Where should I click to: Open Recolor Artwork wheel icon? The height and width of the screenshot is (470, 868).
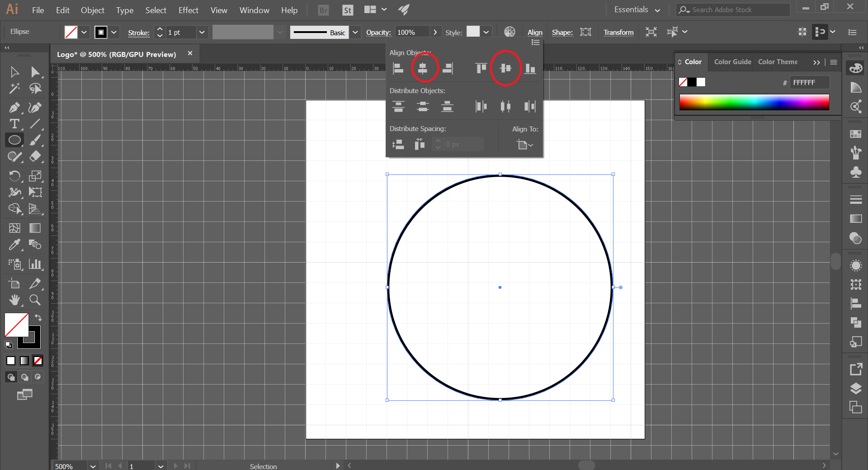[x=509, y=32]
